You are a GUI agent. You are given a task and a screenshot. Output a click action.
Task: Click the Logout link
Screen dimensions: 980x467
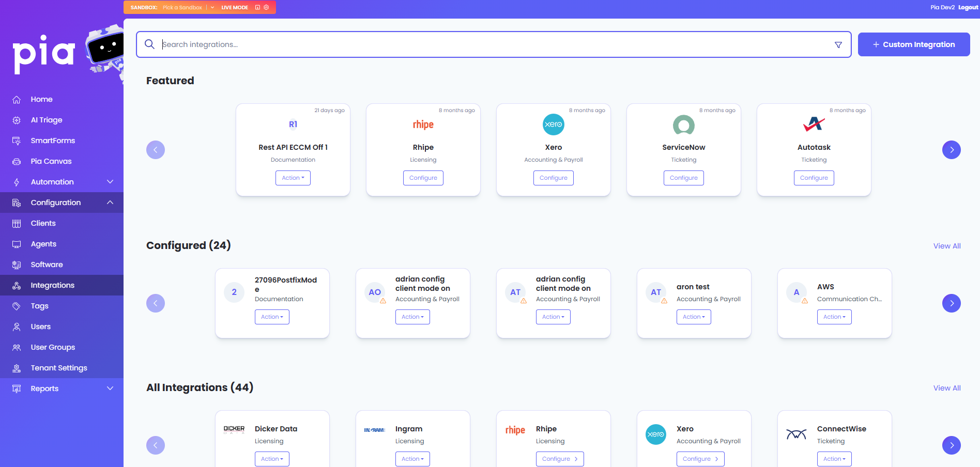(x=968, y=7)
